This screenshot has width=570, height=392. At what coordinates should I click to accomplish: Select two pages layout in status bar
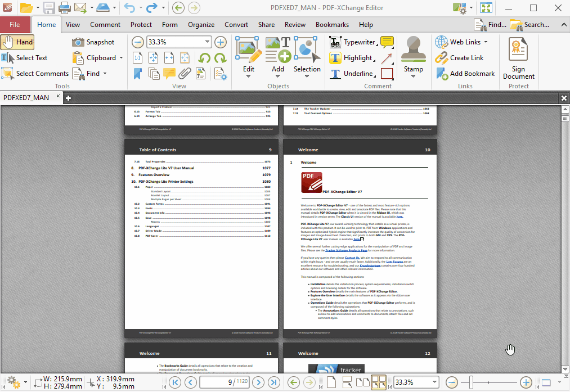(x=362, y=382)
